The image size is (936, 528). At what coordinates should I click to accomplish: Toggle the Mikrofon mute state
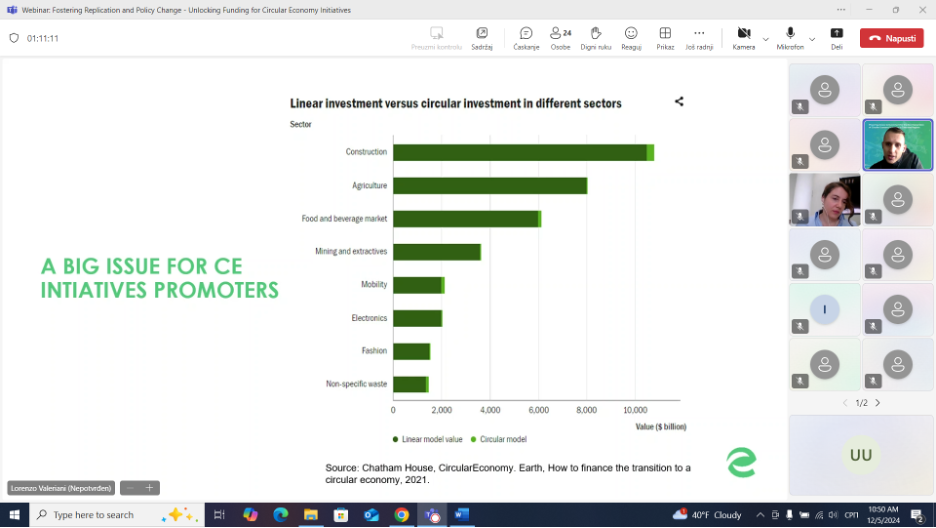pyautogui.click(x=790, y=37)
